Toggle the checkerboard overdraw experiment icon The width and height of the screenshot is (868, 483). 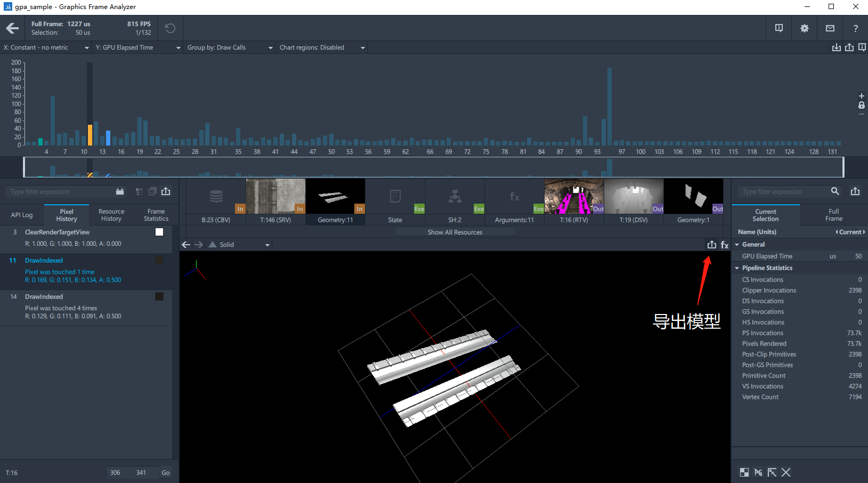tap(744, 472)
